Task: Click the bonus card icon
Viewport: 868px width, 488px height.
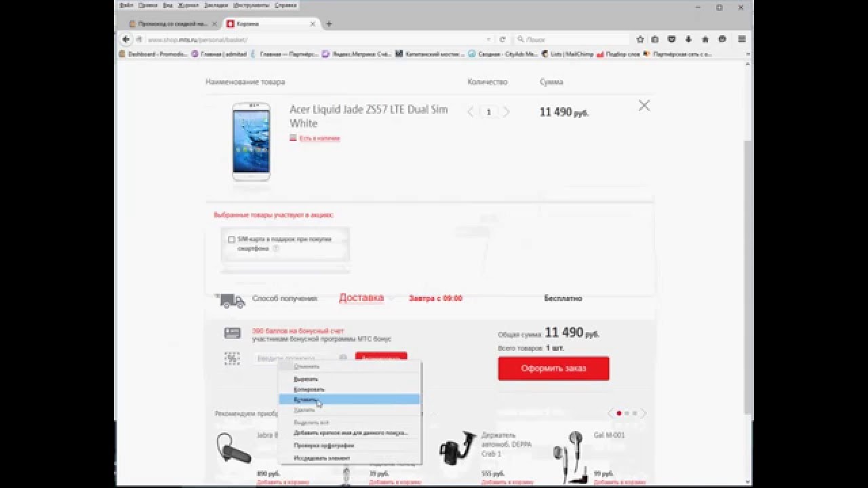Action: point(233,333)
